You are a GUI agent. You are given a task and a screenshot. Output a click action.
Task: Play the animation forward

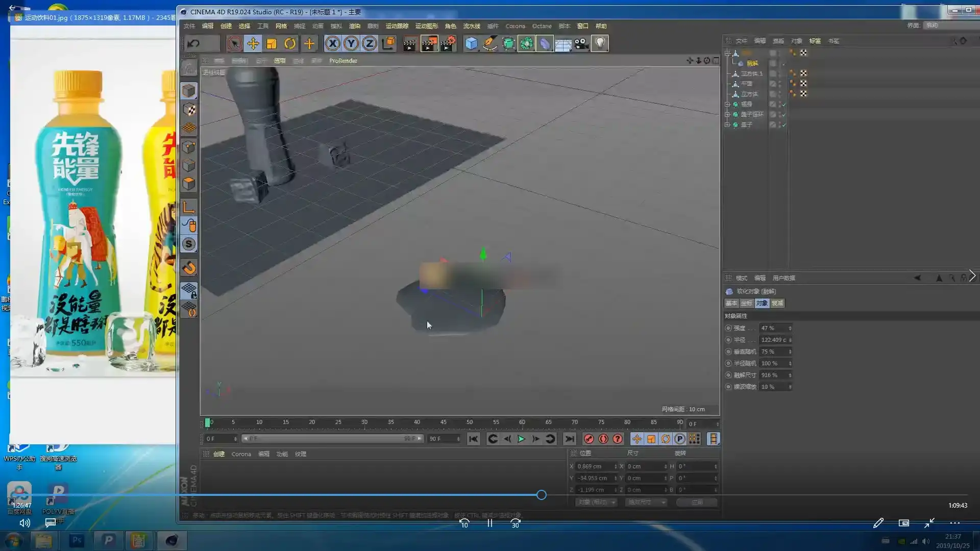pos(521,439)
